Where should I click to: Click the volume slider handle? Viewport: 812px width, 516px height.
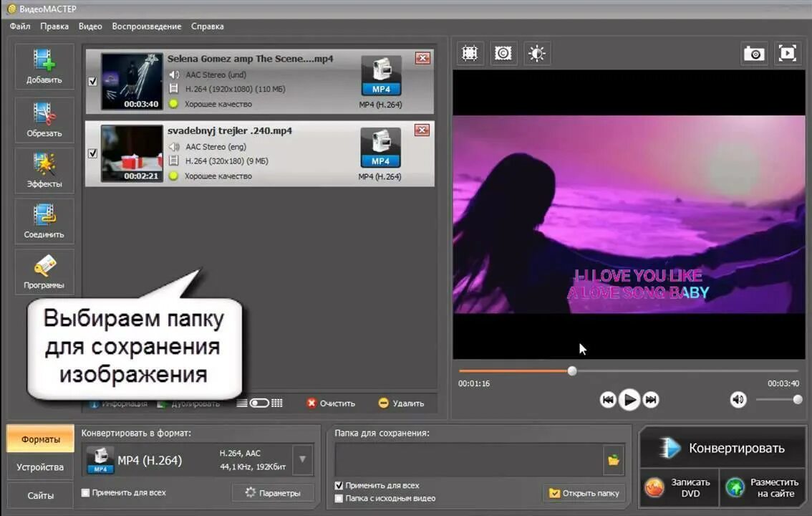[798, 399]
